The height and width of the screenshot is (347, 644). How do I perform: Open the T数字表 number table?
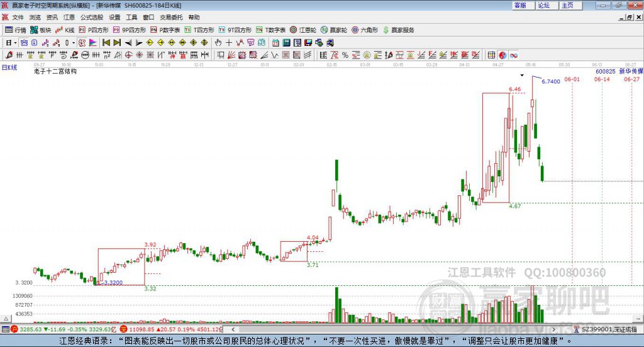(x=270, y=30)
